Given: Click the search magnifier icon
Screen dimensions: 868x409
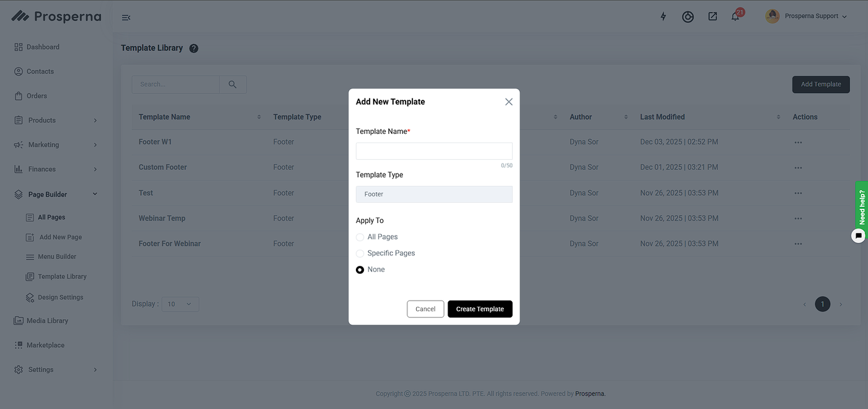Looking at the screenshot, I should (x=232, y=84).
